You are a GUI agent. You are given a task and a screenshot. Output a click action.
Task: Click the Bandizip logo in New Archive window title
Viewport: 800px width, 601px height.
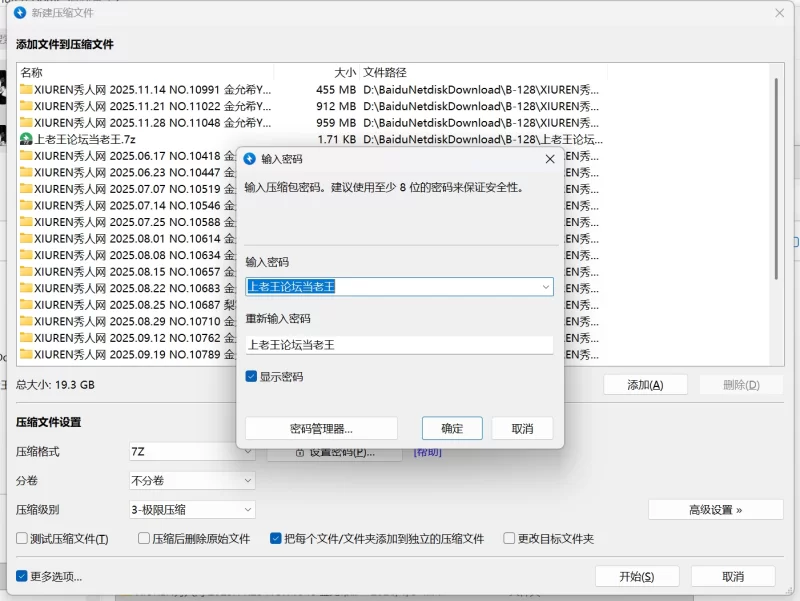tap(20, 12)
